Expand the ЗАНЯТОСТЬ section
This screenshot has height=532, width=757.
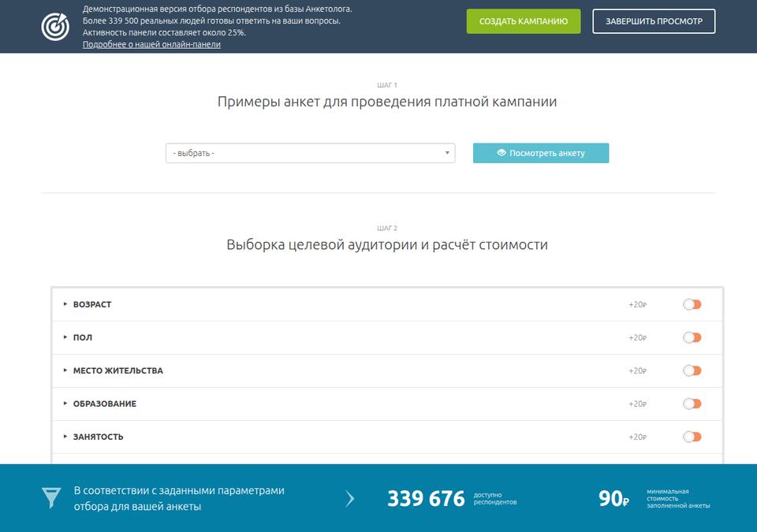94,437
